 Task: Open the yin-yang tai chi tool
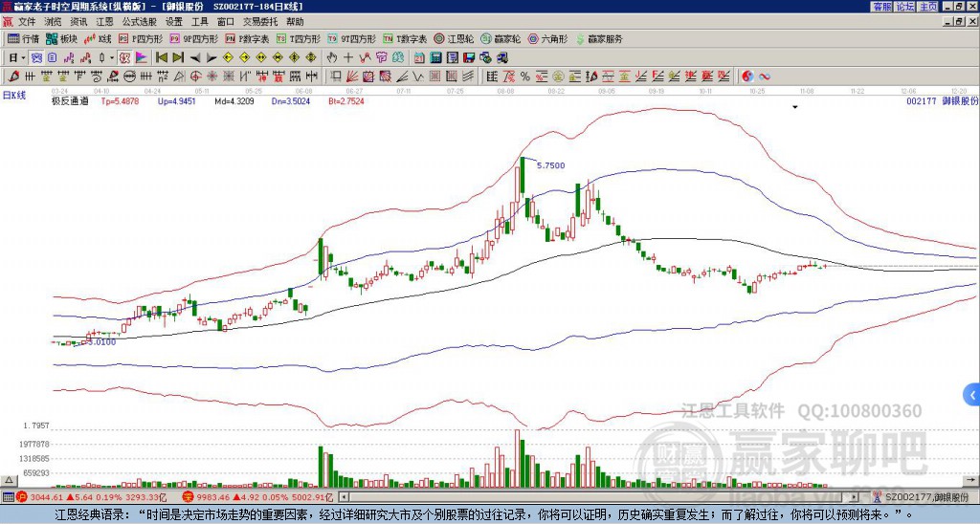pos(747,76)
